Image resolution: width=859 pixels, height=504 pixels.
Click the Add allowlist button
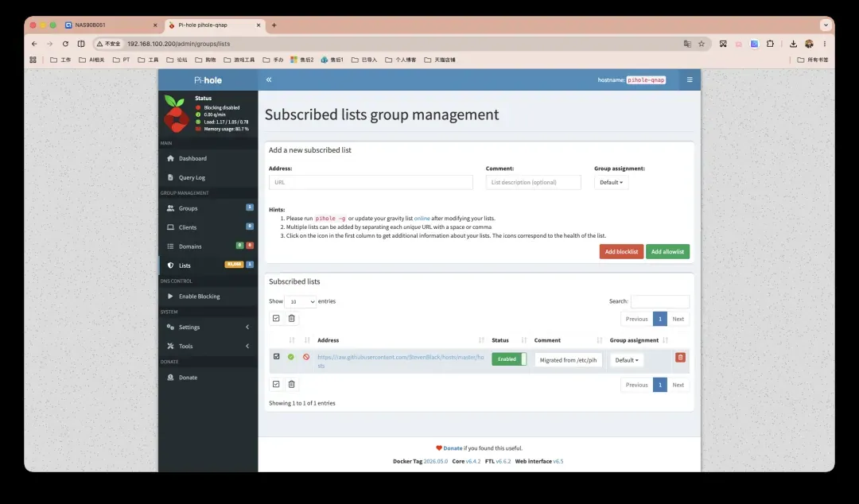667,251
